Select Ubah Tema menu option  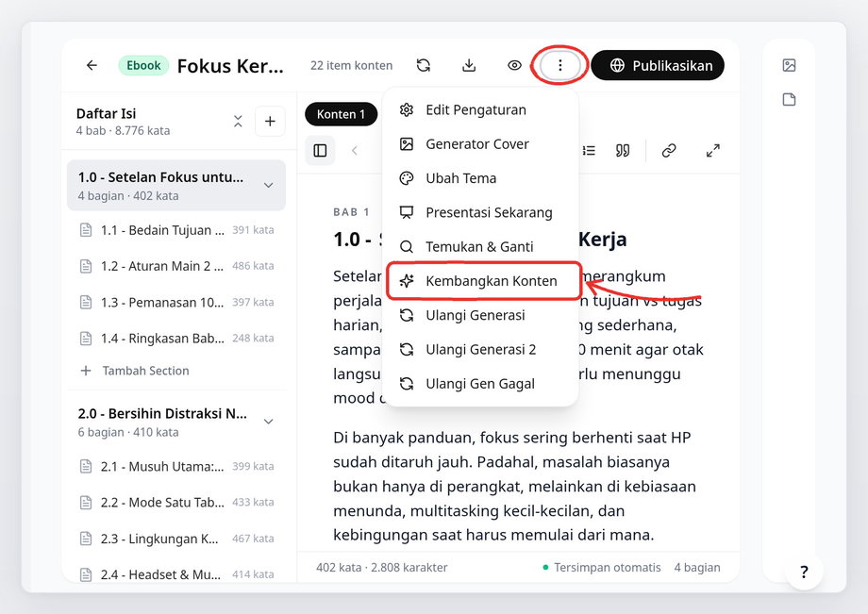(480, 178)
